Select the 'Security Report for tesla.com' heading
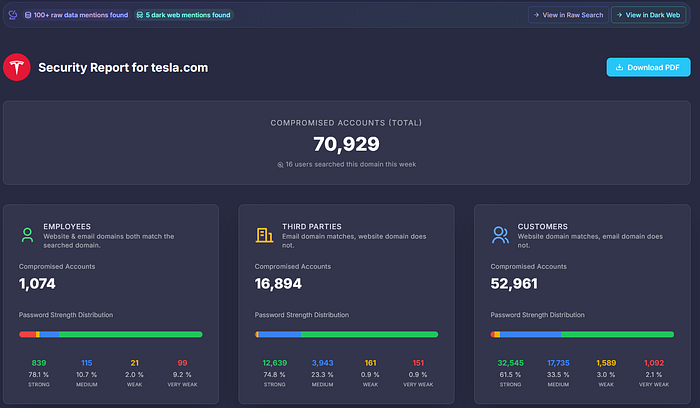The width and height of the screenshot is (700, 408). pyautogui.click(x=123, y=67)
